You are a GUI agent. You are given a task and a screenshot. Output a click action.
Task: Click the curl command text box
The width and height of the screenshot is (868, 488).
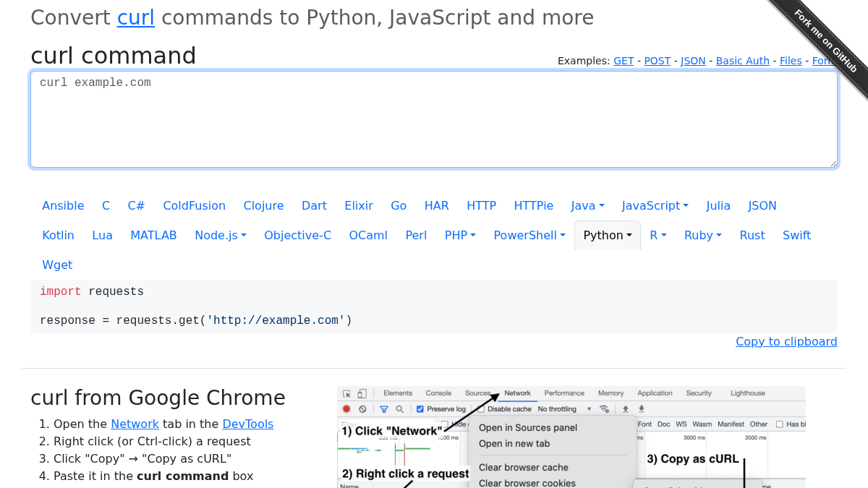coord(434,119)
